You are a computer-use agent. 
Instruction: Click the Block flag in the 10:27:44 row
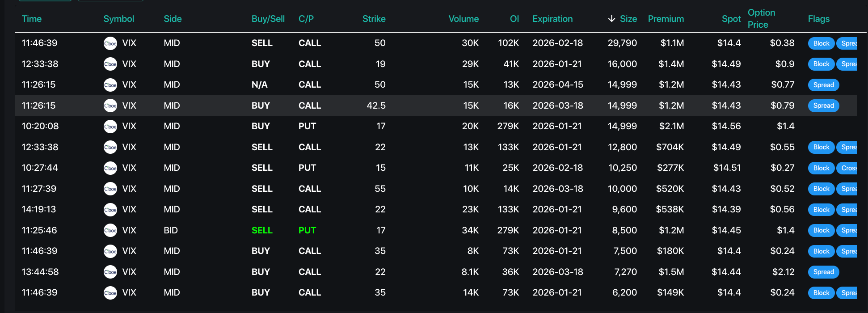[821, 168]
